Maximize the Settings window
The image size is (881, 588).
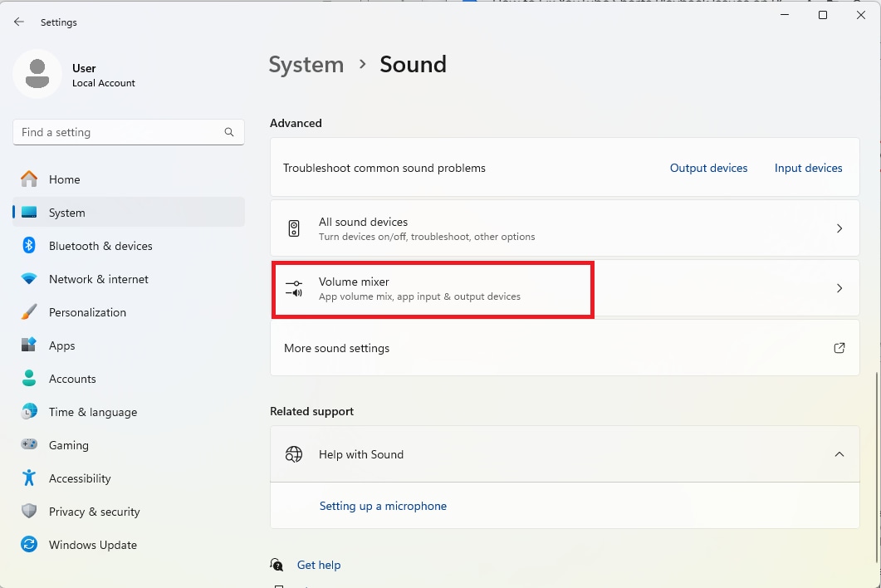coord(823,15)
